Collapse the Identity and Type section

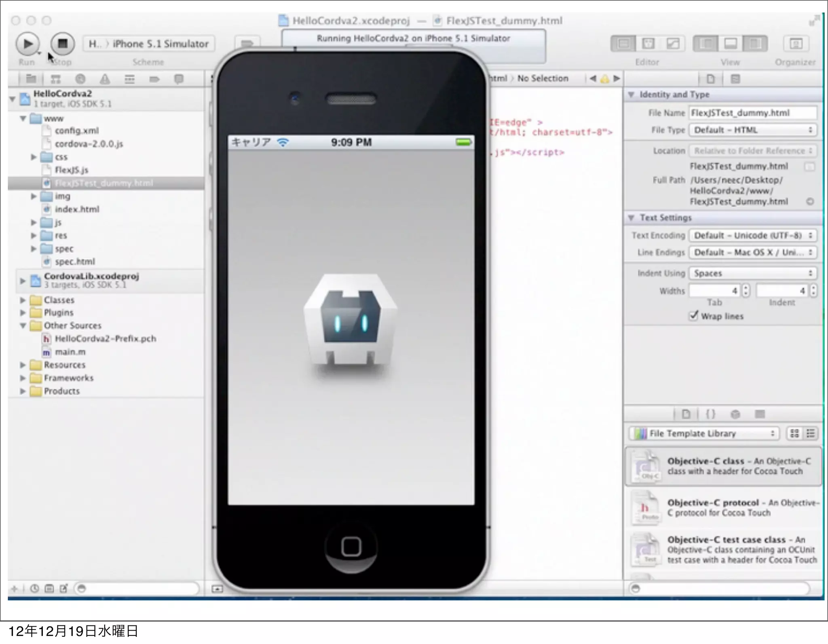pos(631,95)
